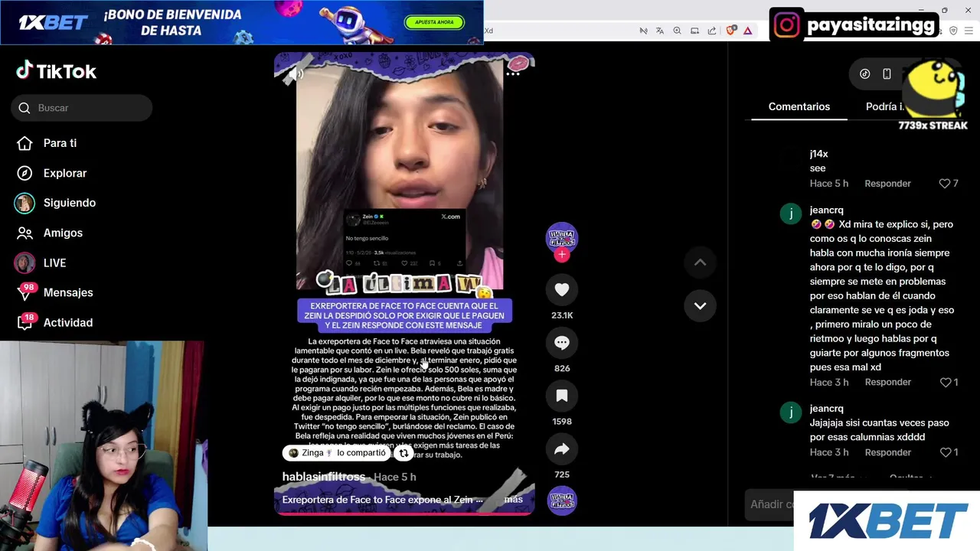This screenshot has height=551, width=980.
Task: Open jeancrq avatar on the long comment
Action: click(790, 214)
